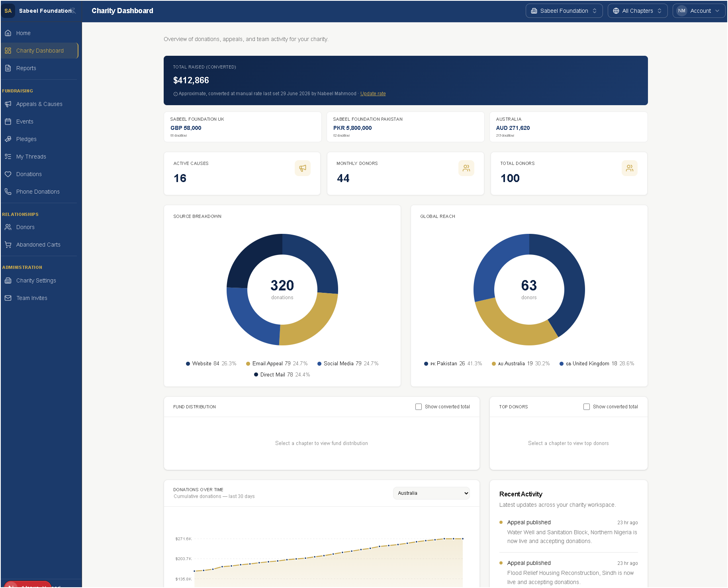Open the Sabeel Foundation Pakistan PKR card
Viewport: 728px width, 588px height.
(405, 127)
